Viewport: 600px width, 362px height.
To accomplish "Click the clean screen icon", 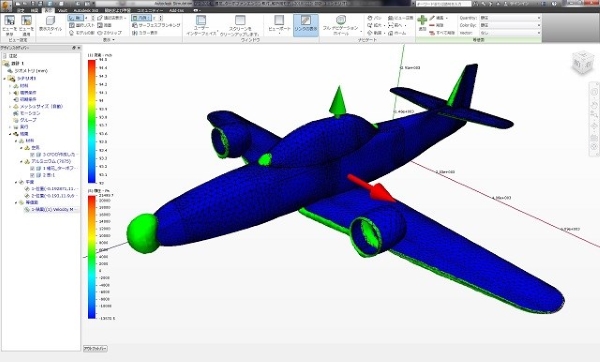I will [x=240, y=20].
